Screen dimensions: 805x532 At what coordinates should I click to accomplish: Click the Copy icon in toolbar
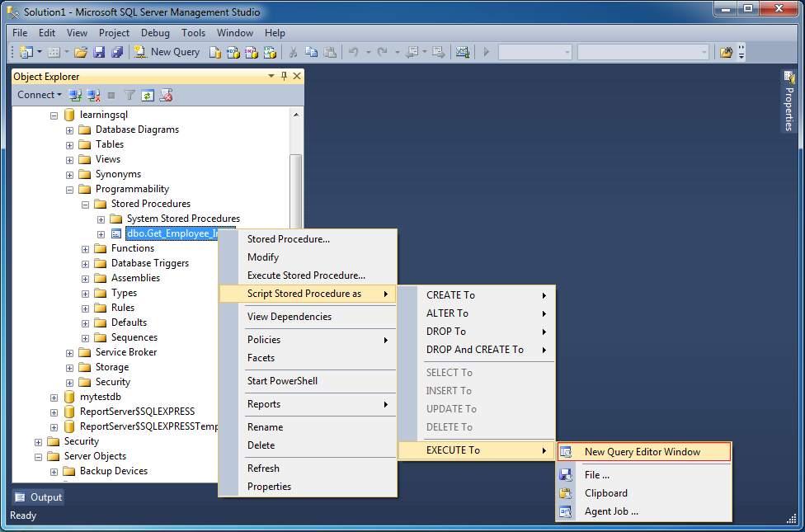[x=311, y=52]
